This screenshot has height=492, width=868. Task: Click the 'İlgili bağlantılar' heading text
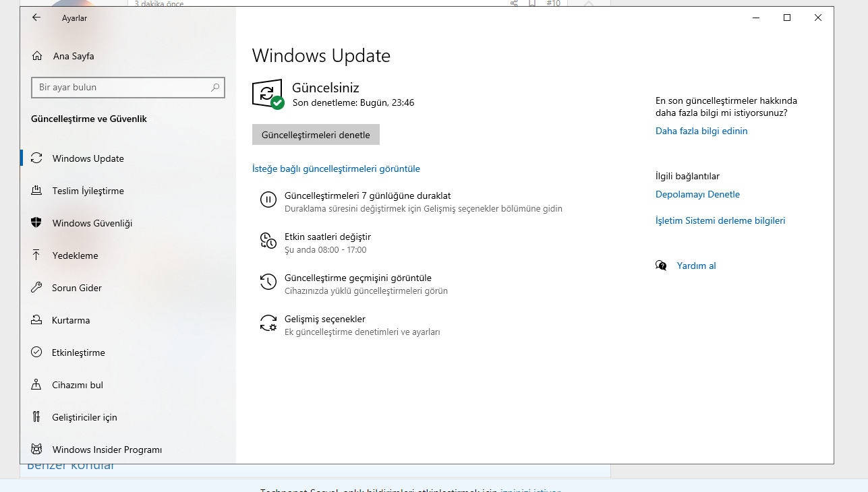[x=687, y=176]
